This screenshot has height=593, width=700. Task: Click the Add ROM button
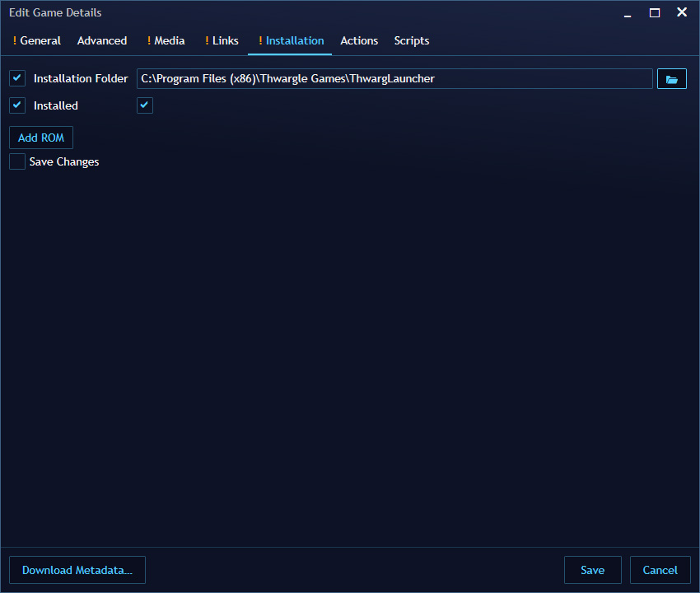40,138
